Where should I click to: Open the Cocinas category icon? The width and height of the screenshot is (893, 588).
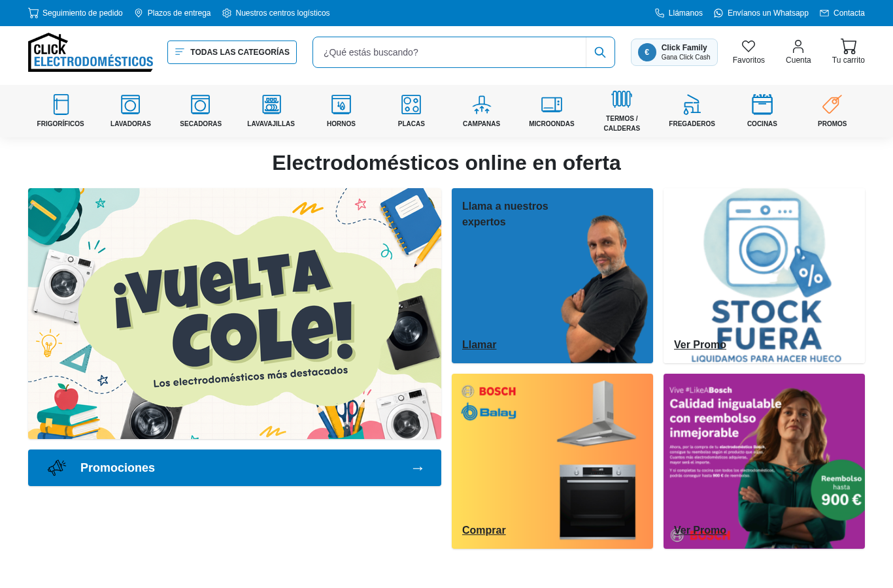click(762, 105)
